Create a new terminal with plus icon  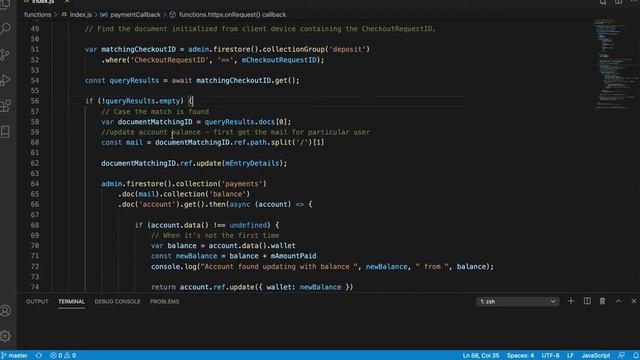(571, 301)
